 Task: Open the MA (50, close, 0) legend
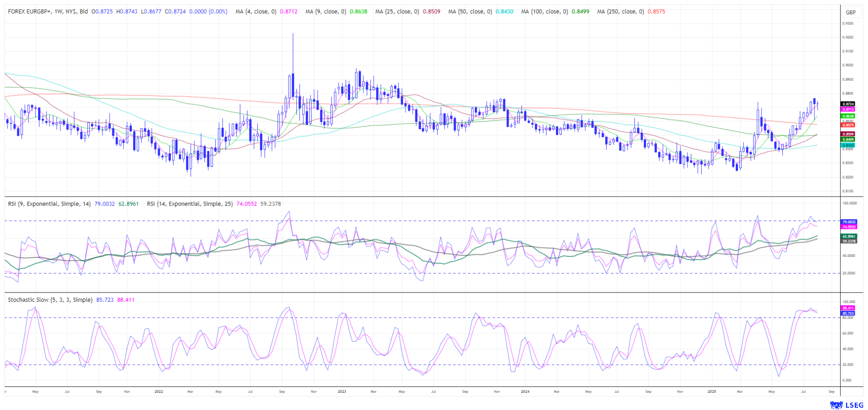coord(470,12)
